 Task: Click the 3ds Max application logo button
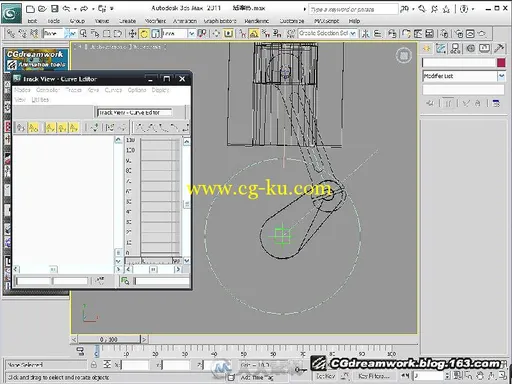click(11, 13)
